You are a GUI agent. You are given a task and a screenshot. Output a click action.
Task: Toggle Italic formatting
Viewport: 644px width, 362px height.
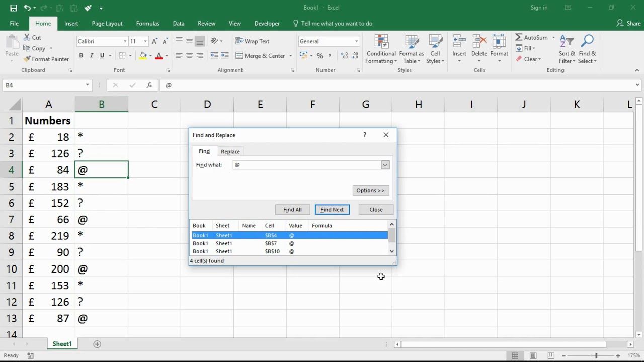pos(92,56)
